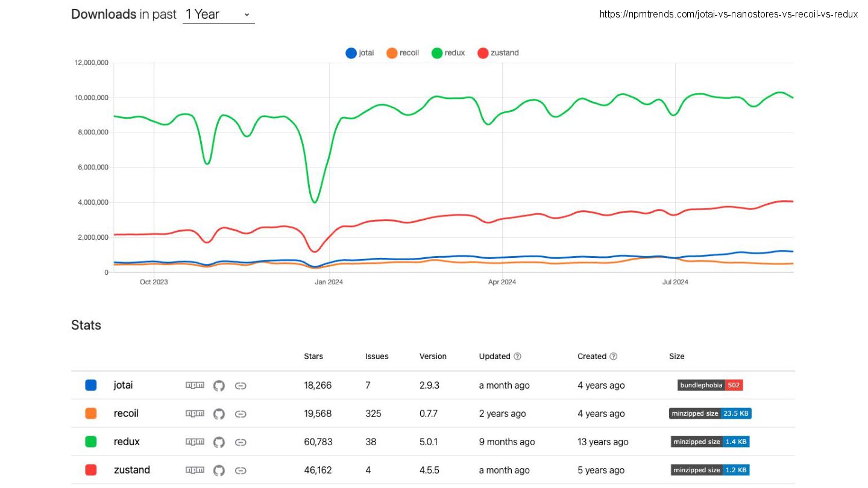Toggle the jotai series in chart legend

pos(360,53)
